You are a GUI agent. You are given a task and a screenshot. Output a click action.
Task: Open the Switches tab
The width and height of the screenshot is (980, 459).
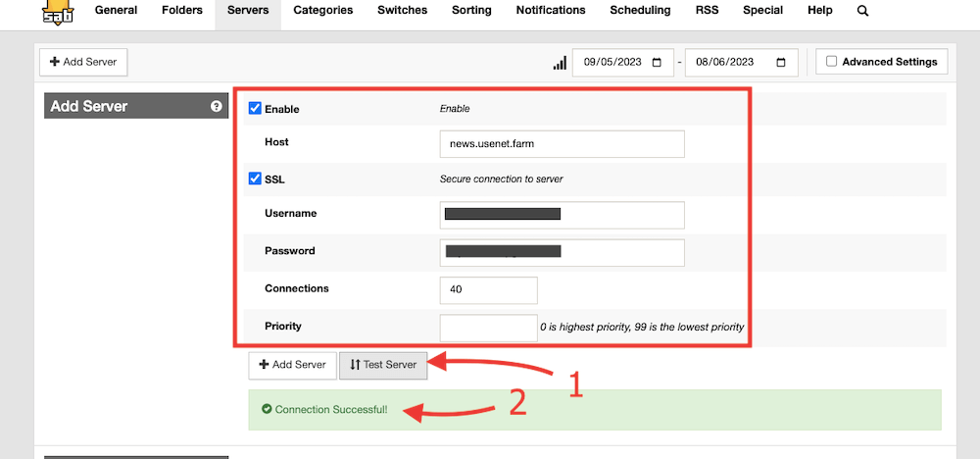pos(402,11)
